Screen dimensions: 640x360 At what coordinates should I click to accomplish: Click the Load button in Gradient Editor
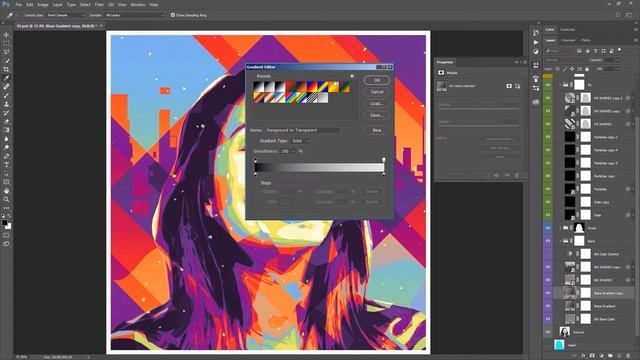coord(376,104)
